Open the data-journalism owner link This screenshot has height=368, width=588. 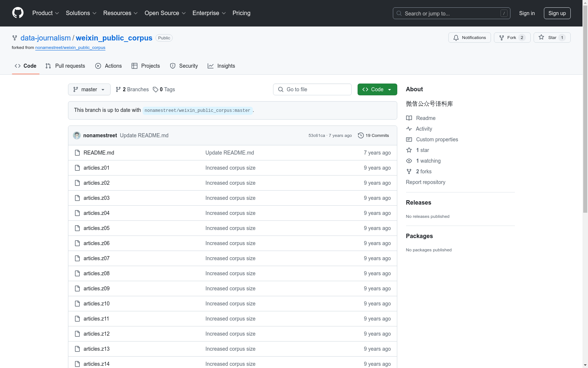pyautogui.click(x=46, y=38)
